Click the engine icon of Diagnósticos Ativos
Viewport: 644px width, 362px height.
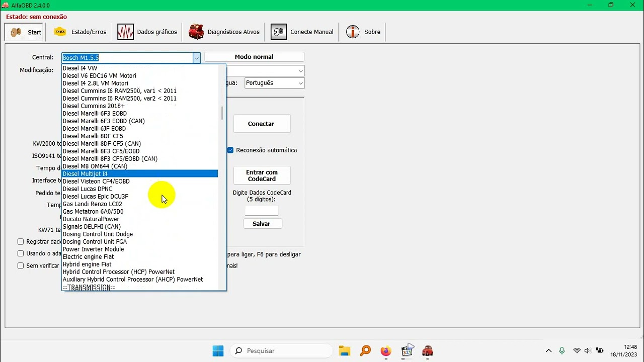[x=196, y=32]
